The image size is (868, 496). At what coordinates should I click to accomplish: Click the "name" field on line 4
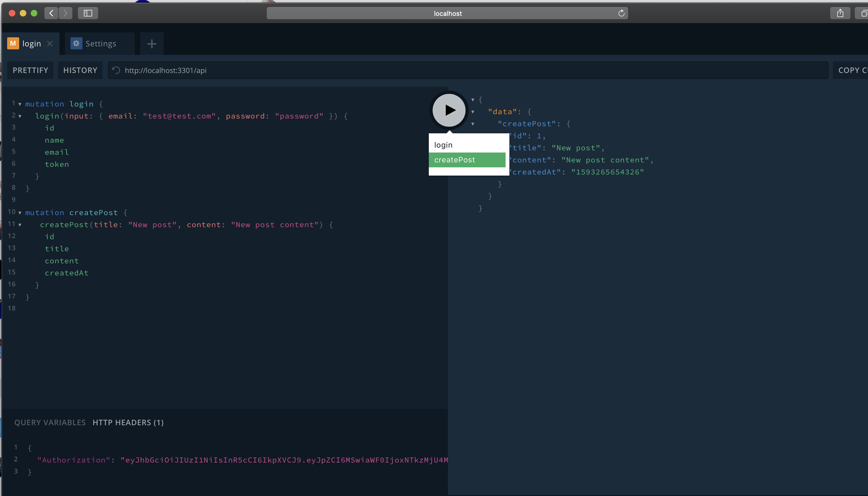point(55,140)
